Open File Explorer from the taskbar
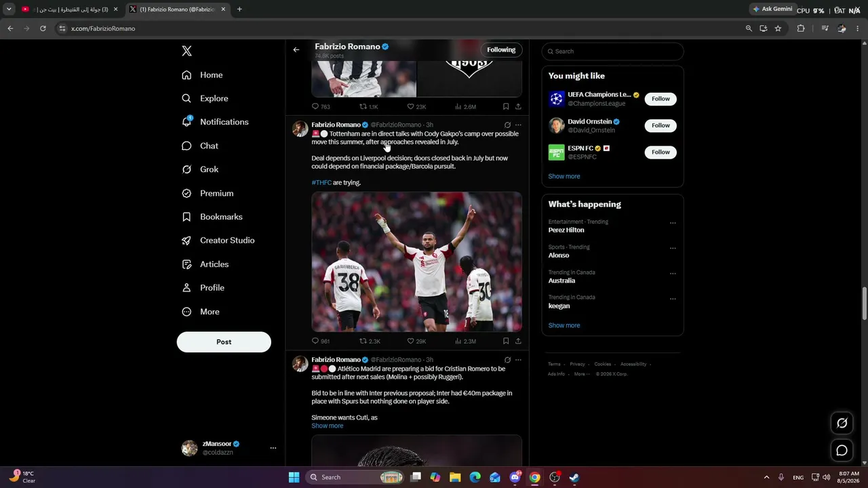 (455, 477)
